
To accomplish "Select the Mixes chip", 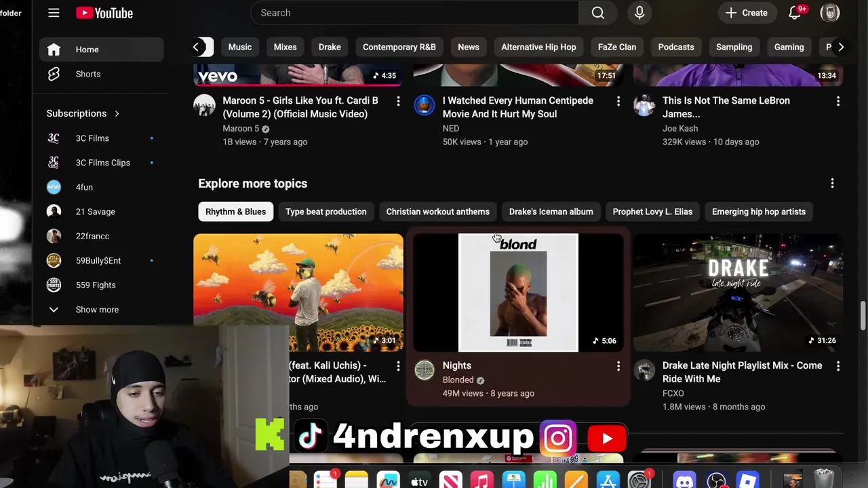I will pyautogui.click(x=285, y=47).
